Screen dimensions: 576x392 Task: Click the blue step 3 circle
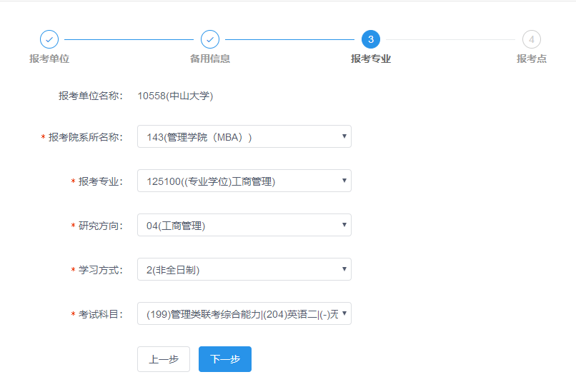click(x=371, y=39)
